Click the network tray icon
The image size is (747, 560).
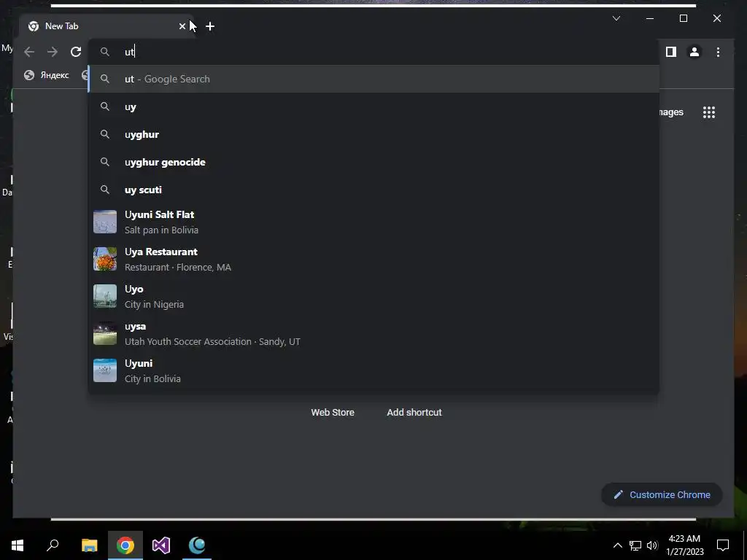(635, 545)
